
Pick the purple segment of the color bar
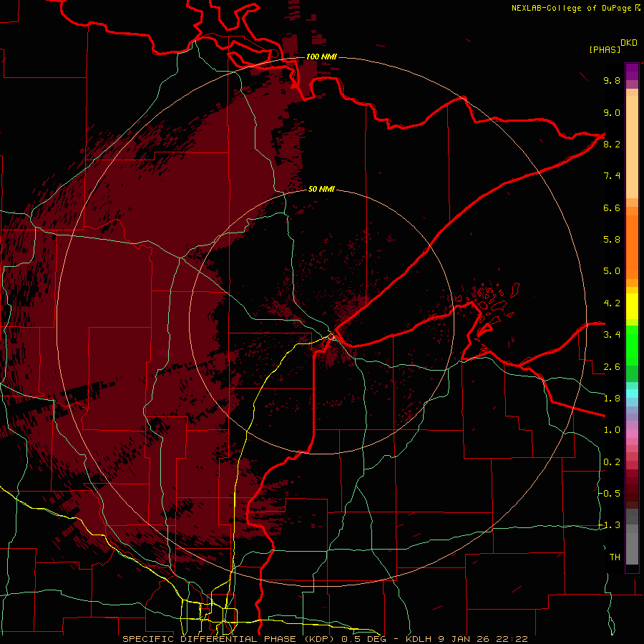click(632, 72)
